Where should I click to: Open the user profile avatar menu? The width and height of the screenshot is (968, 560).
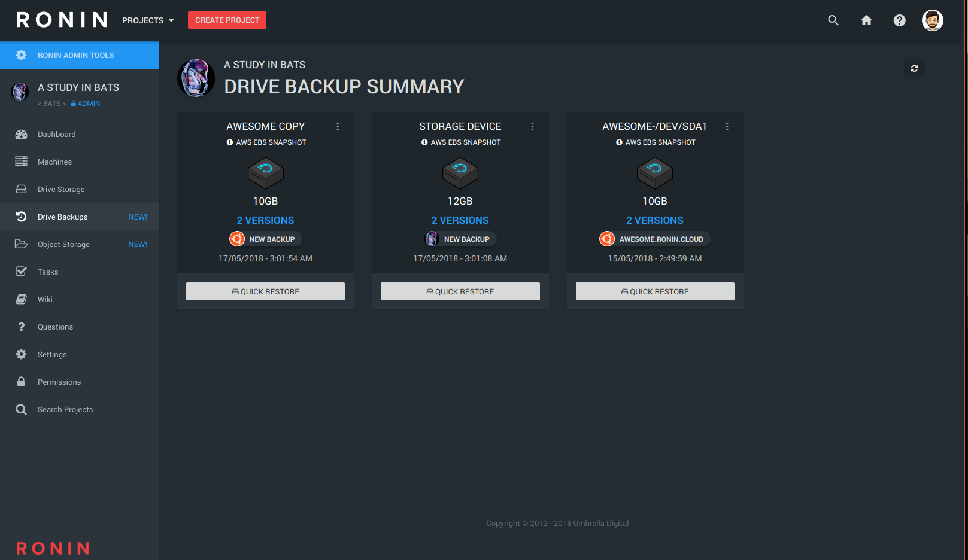932,20
